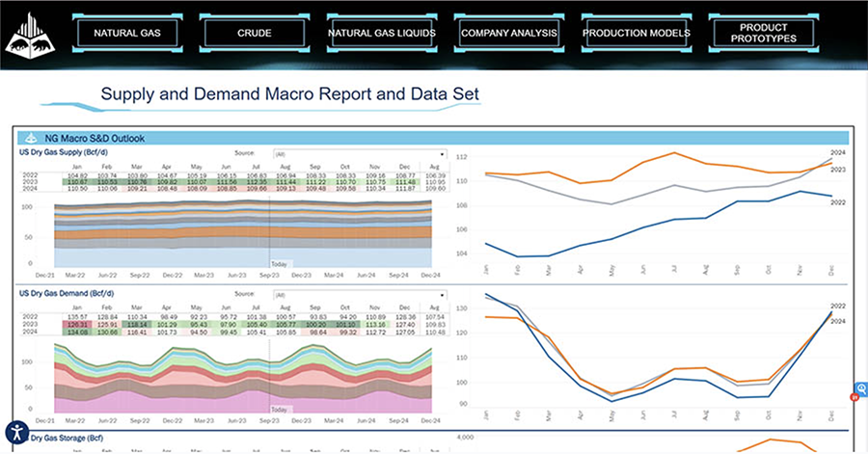Click the 2023 label on supply line chart

(837, 170)
